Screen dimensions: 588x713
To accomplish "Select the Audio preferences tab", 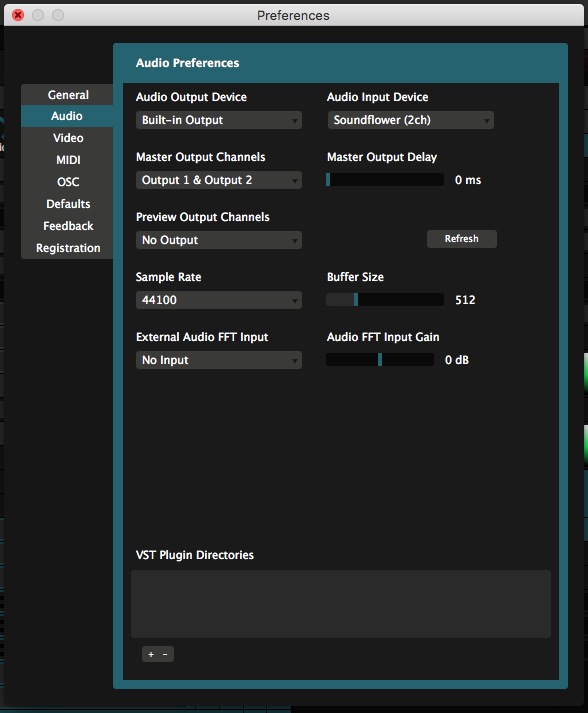I will coord(67,116).
